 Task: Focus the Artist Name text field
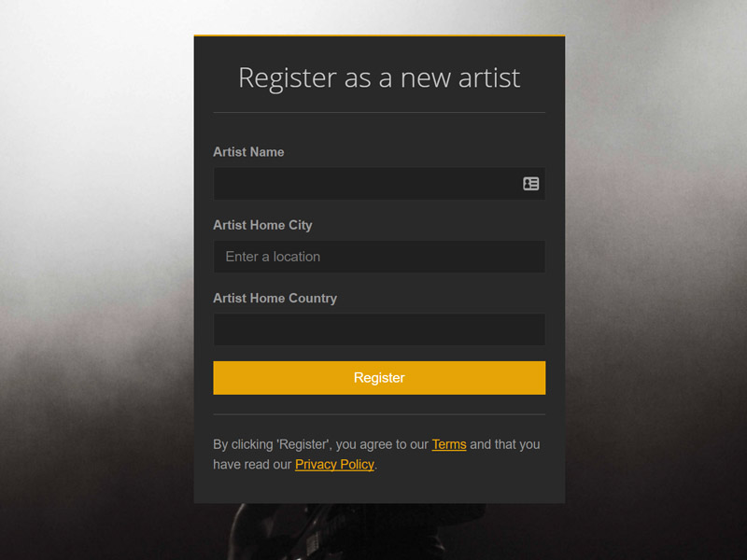point(379,183)
